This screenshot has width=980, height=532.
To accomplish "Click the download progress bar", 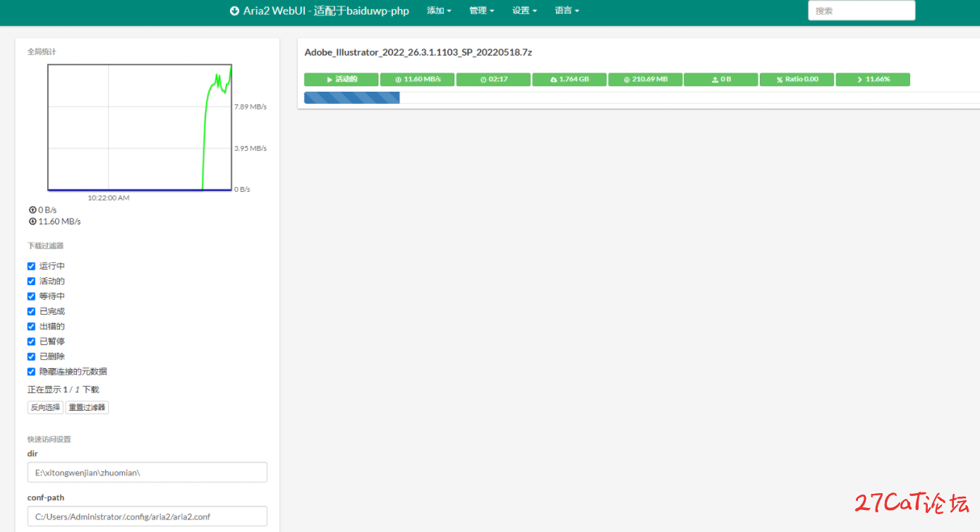I will tap(642, 97).
